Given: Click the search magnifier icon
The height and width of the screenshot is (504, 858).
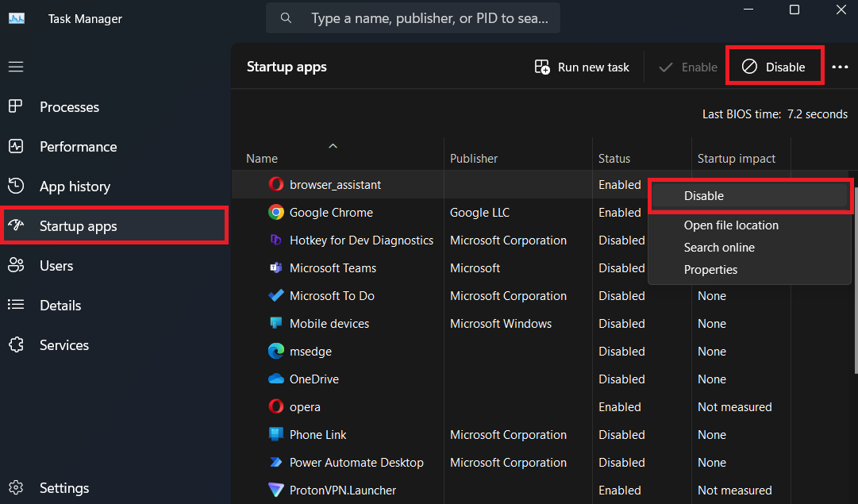Looking at the screenshot, I should click(x=286, y=18).
